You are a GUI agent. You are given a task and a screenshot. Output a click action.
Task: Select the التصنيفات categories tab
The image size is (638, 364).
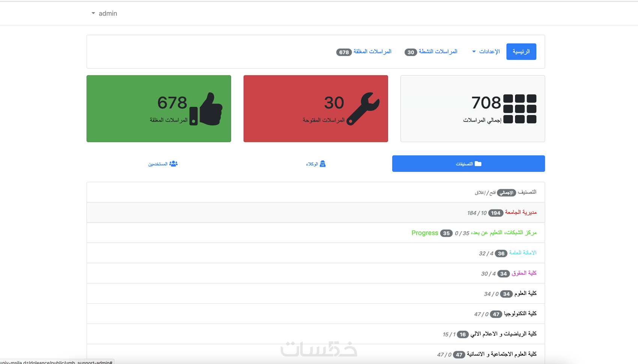pos(468,164)
